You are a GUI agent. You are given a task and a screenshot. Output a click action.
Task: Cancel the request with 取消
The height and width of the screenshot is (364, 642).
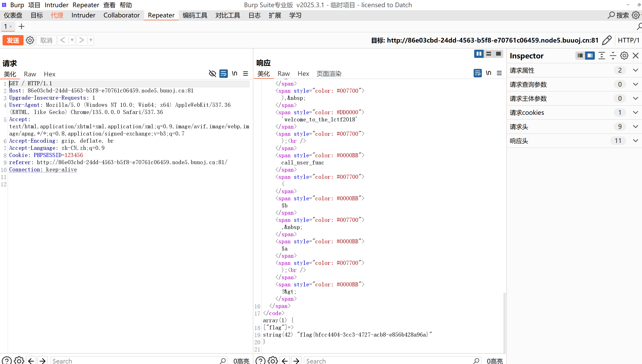(46, 40)
